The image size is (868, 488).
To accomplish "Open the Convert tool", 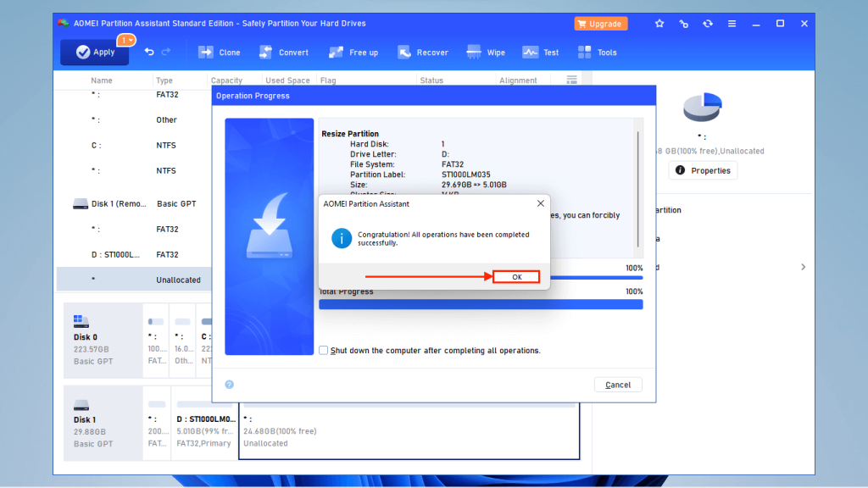I will pos(284,52).
